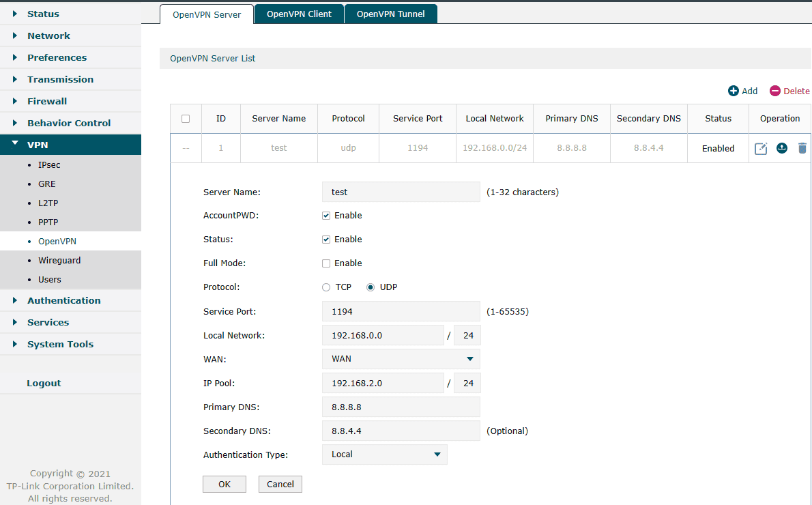Expand the System Tools sidebar section

[x=70, y=344]
